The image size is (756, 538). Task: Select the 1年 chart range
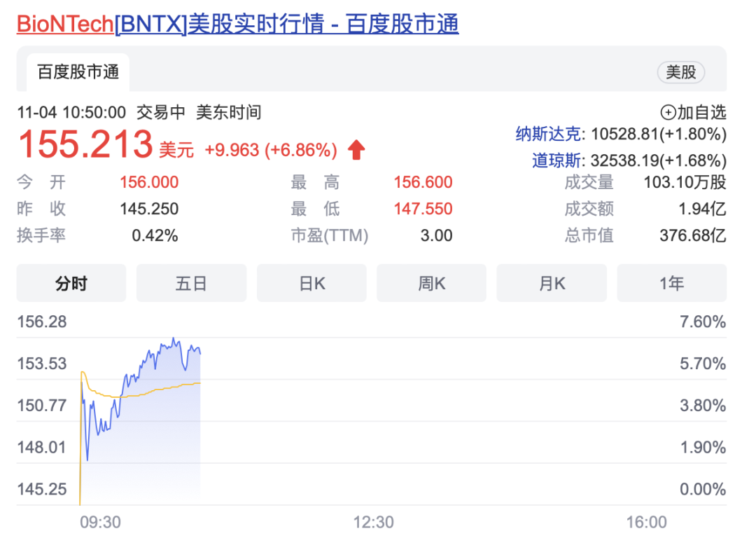pos(671,283)
